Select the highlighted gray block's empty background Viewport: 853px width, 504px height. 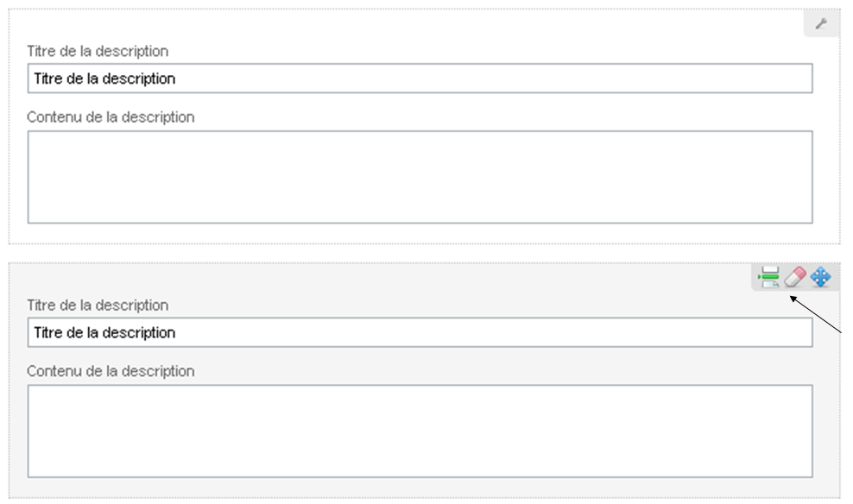pyautogui.click(x=432, y=285)
